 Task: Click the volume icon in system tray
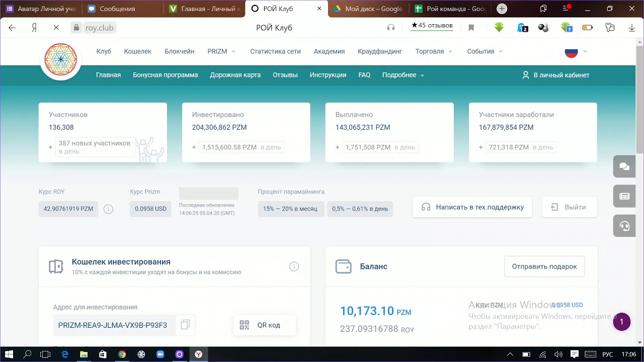(x=558, y=354)
